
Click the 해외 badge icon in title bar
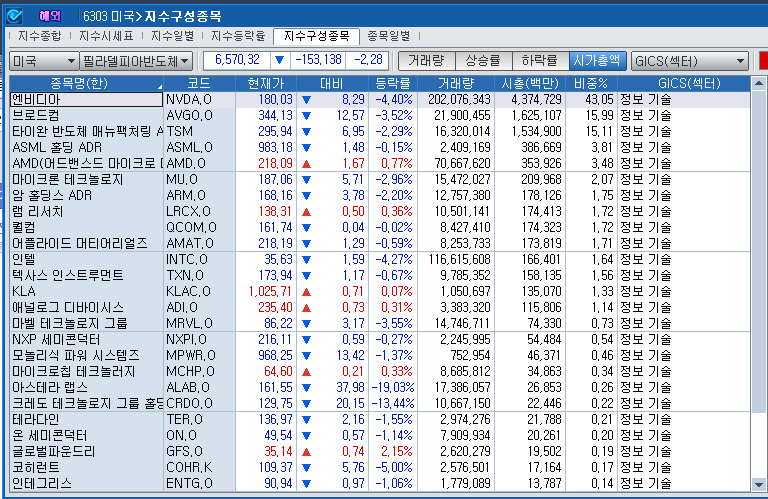[x=49, y=16]
